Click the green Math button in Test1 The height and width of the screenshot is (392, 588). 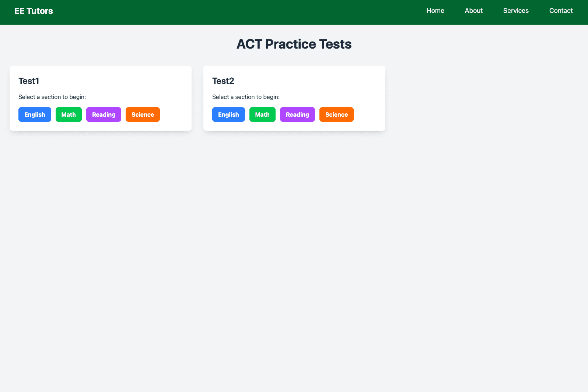[x=69, y=114]
